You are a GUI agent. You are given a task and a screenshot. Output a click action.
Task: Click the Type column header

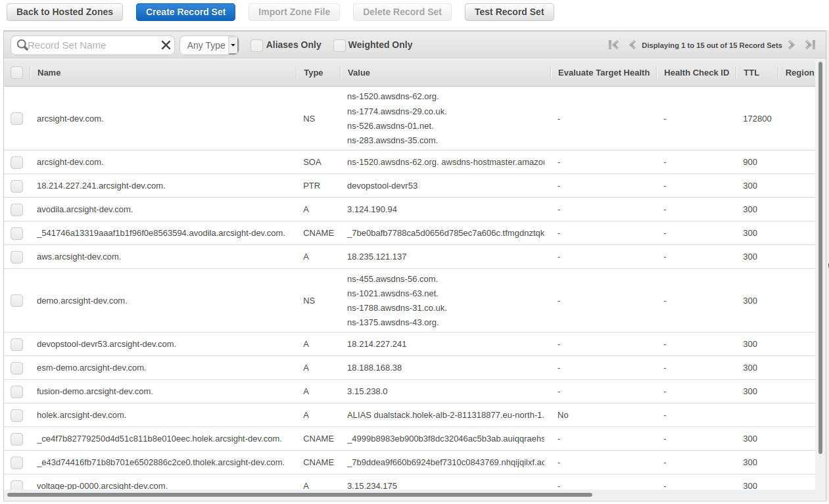(x=314, y=73)
